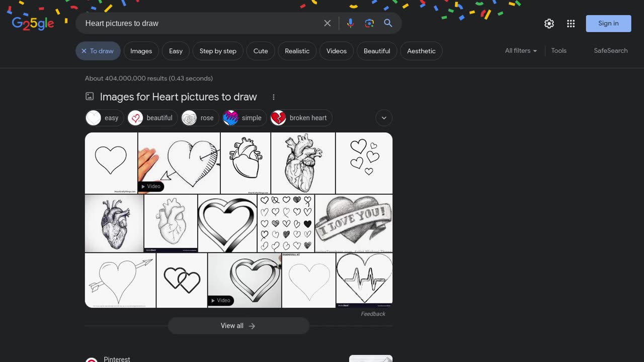This screenshot has height=362, width=644.
Task: Open the light anatomical heart drawing thumbnail
Action: (x=171, y=223)
